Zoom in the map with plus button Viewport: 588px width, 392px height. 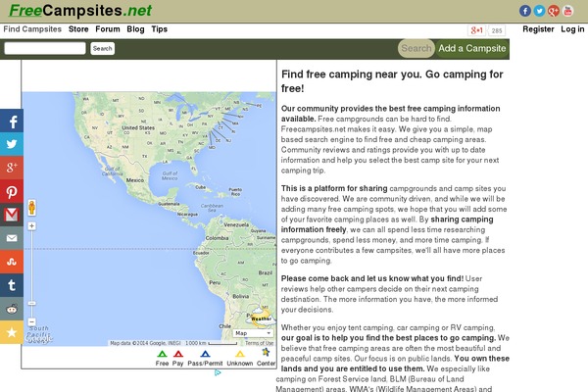[32, 225]
